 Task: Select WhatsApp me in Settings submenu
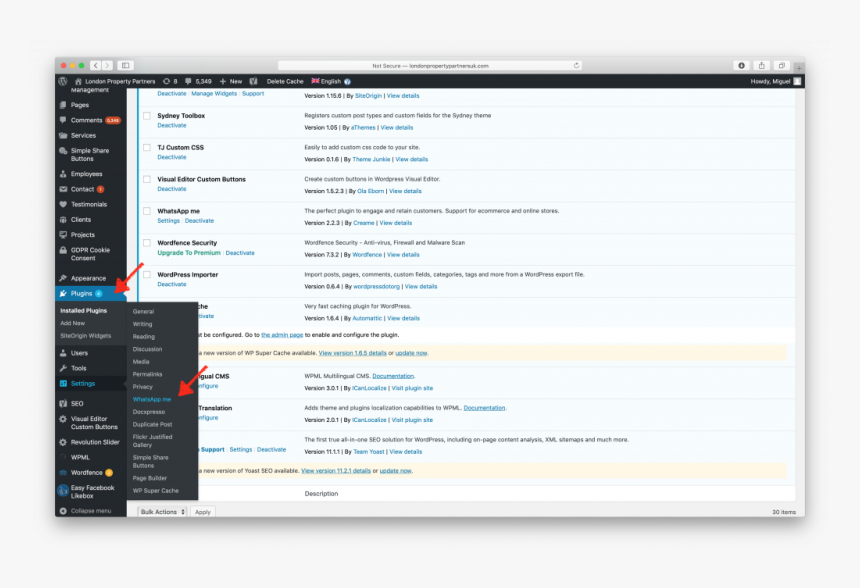coord(152,399)
